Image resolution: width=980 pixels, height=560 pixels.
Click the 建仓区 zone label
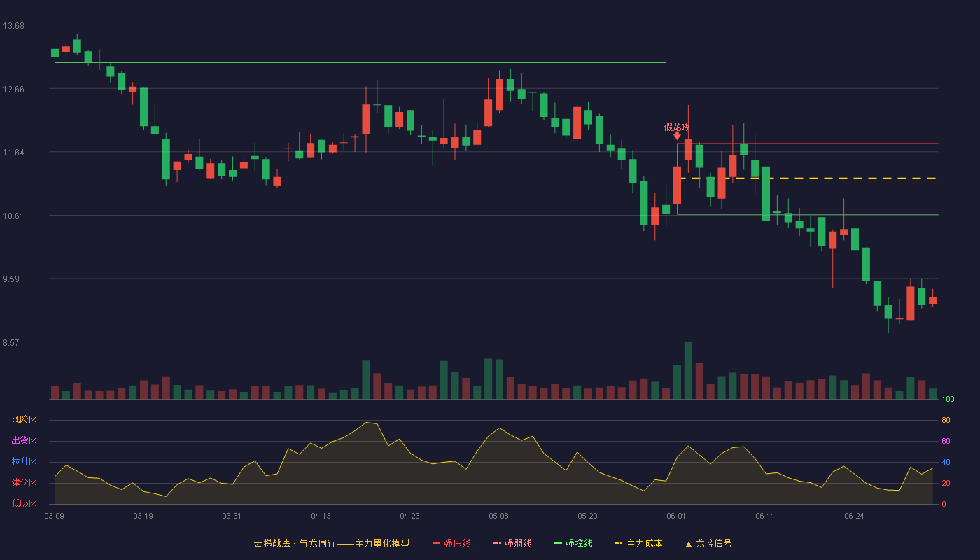[24, 483]
